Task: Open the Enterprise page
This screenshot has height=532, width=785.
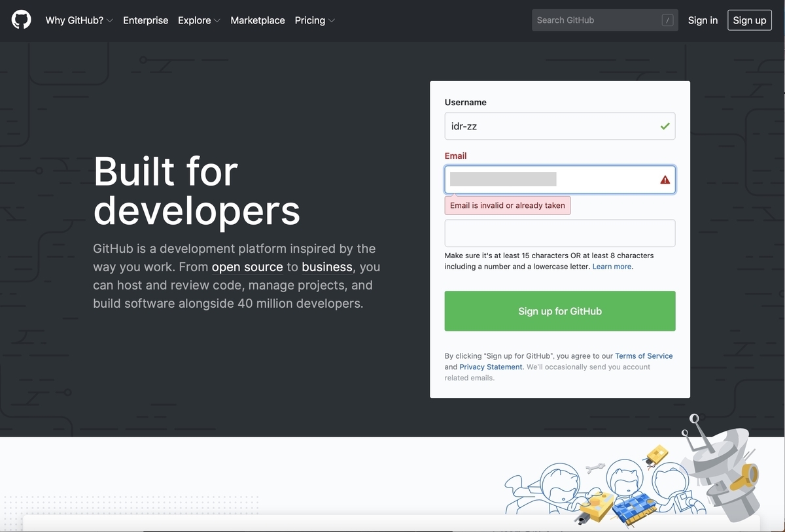Action: click(145, 20)
